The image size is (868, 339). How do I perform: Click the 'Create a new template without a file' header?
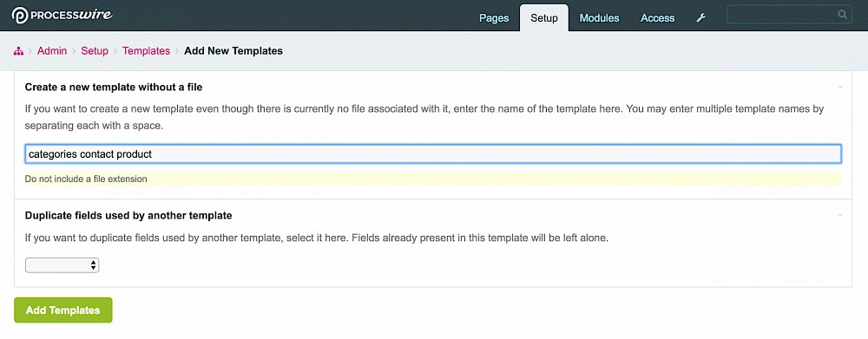click(114, 87)
